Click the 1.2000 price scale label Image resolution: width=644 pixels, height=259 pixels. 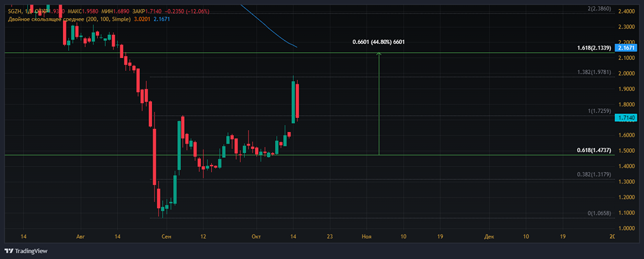(627, 197)
